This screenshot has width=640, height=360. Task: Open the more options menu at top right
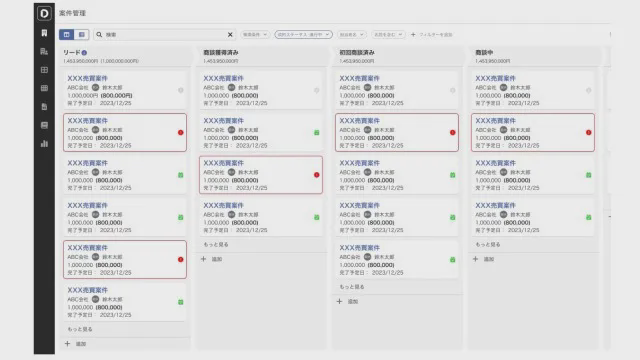pos(610,35)
